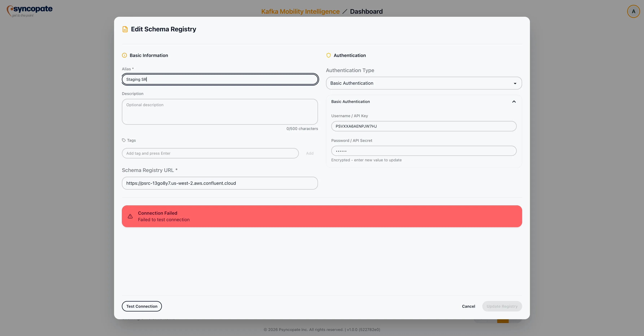
Task: Navigate to Dashboard via the breadcrumb
Action: [366, 11]
